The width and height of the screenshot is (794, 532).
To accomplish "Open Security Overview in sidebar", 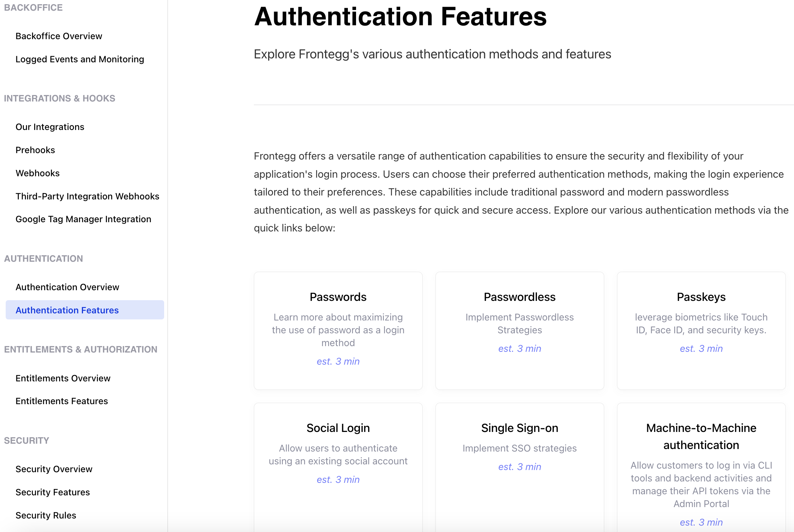I will point(54,469).
